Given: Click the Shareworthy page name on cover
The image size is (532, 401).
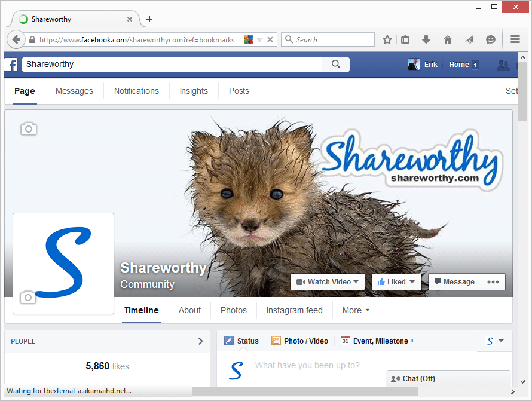Looking at the screenshot, I should (x=164, y=268).
